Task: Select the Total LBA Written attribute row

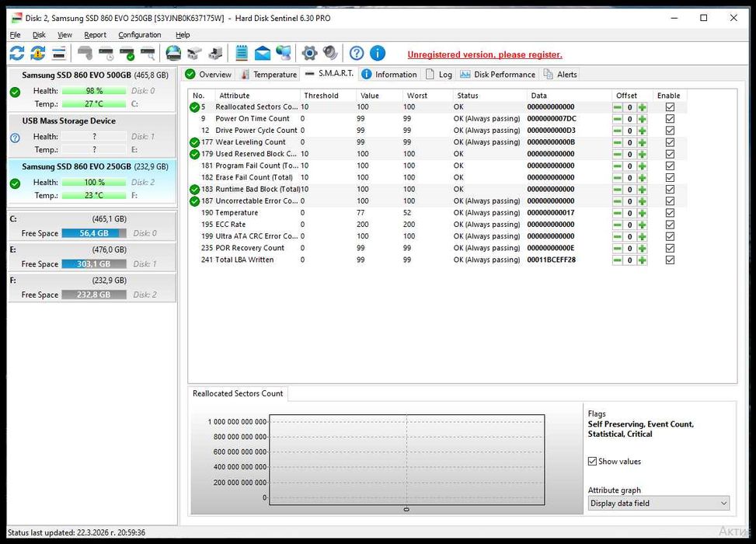Action: pos(244,260)
